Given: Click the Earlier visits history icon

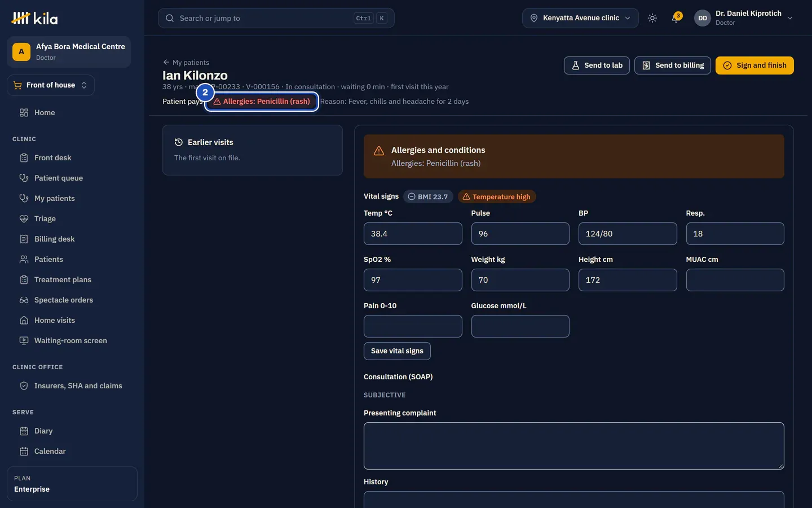Looking at the screenshot, I should coord(179,142).
